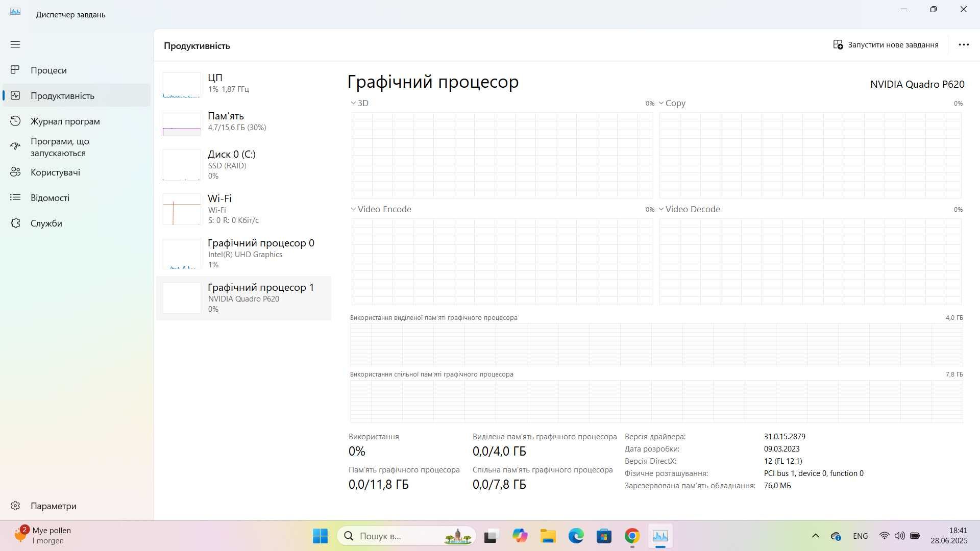
Task: Open Служби section
Action: (x=77, y=223)
